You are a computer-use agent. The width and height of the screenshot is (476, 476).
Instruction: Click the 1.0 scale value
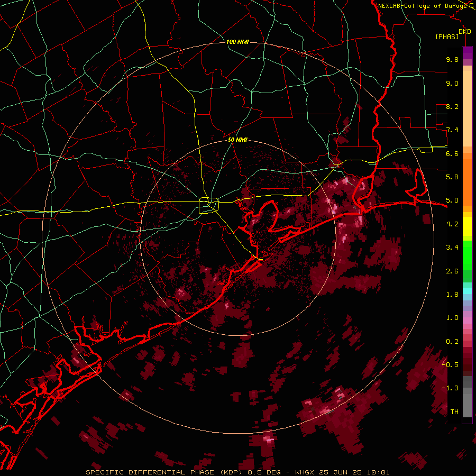pos(452,318)
